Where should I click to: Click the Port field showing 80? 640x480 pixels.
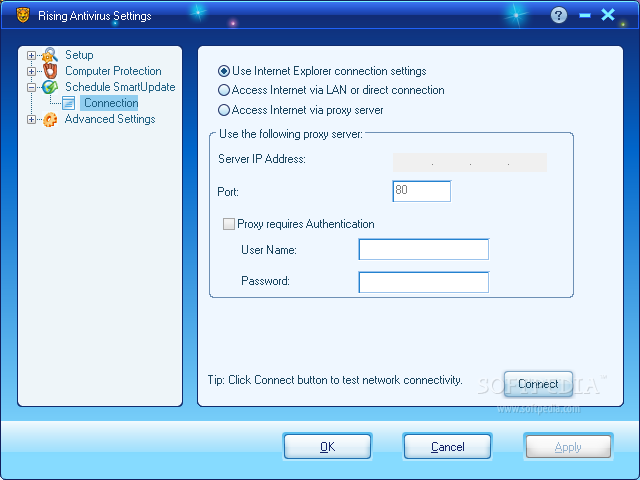click(x=422, y=191)
